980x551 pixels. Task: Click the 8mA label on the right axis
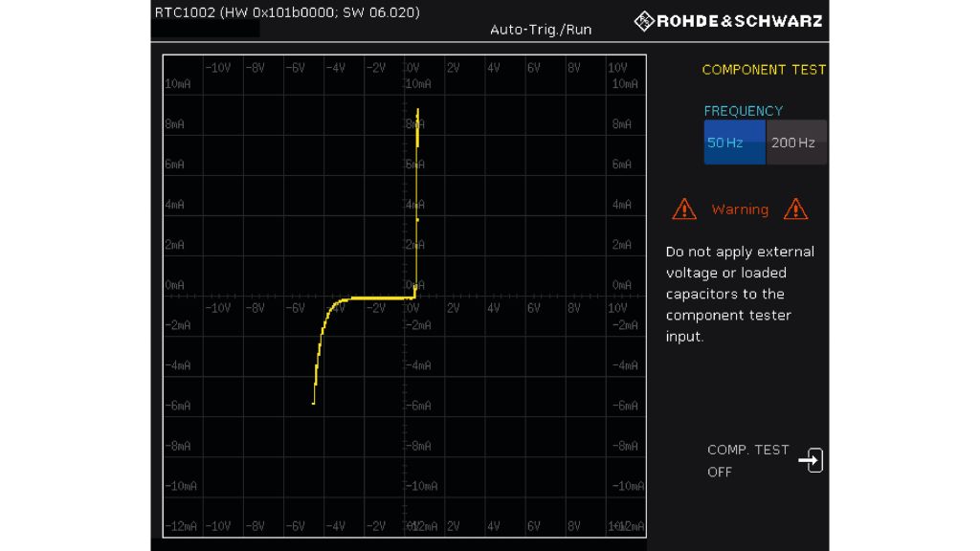coord(624,124)
